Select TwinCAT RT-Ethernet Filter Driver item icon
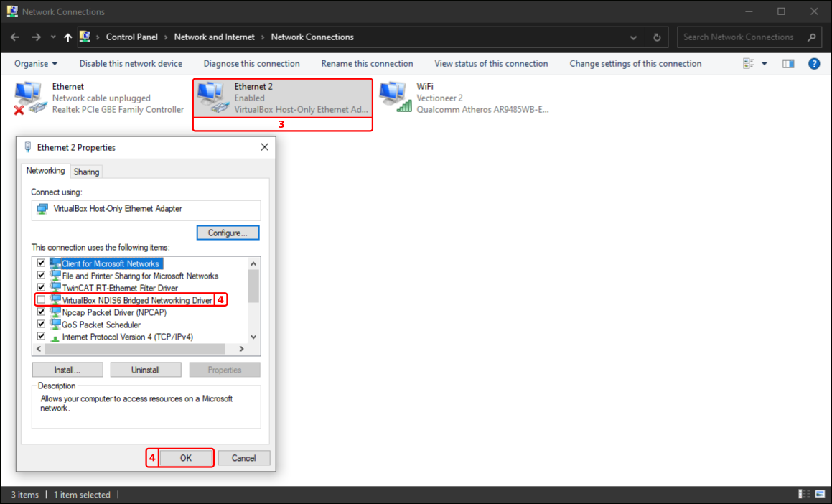The width and height of the screenshot is (832, 504). pyautogui.click(x=55, y=288)
